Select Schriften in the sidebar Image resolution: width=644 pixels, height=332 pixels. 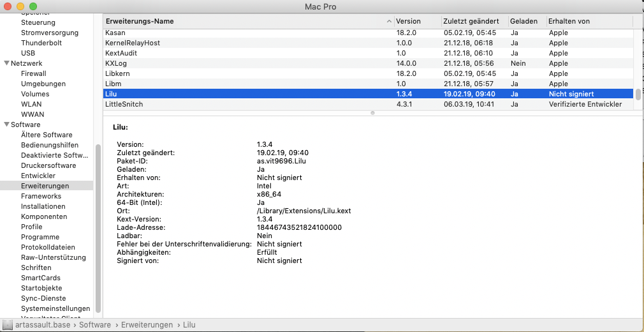(x=36, y=268)
